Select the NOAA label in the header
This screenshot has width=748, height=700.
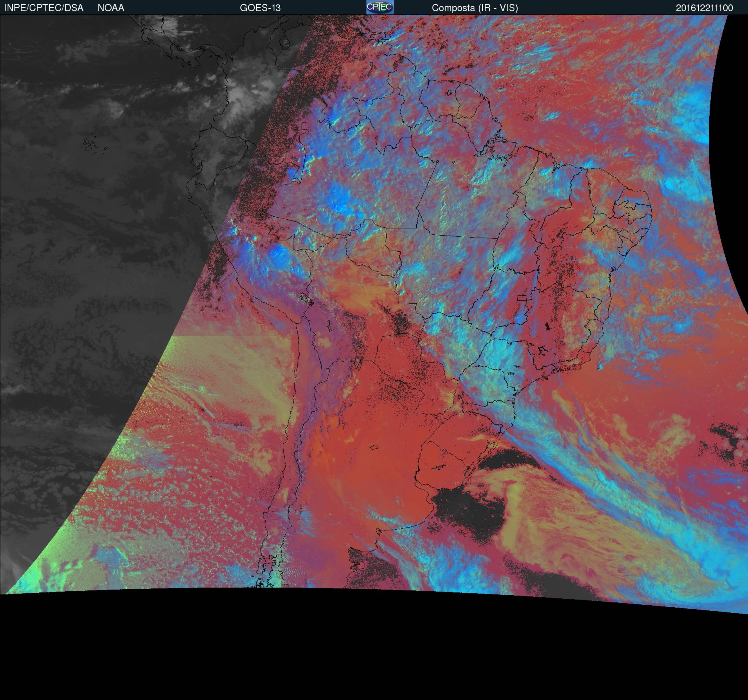(x=111, y=8)
